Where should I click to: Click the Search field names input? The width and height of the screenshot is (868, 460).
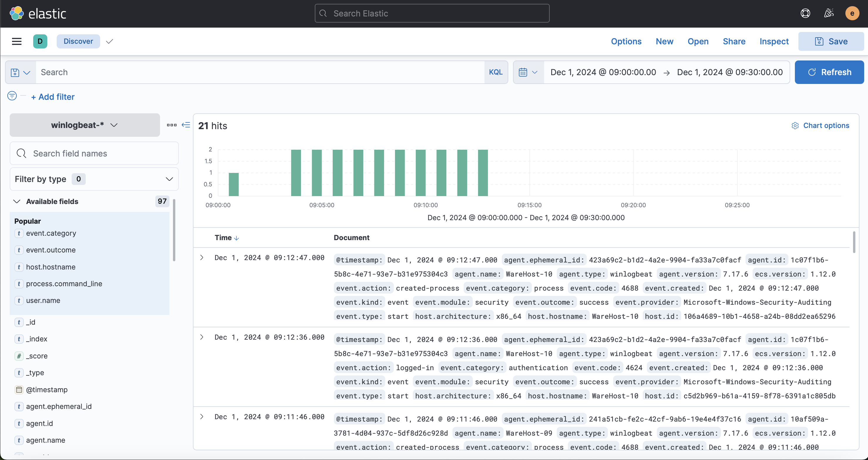pos(94,154)
